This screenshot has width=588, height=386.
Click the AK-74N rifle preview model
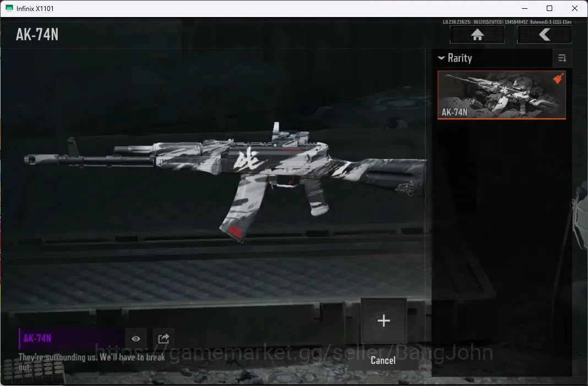[225, 181]
